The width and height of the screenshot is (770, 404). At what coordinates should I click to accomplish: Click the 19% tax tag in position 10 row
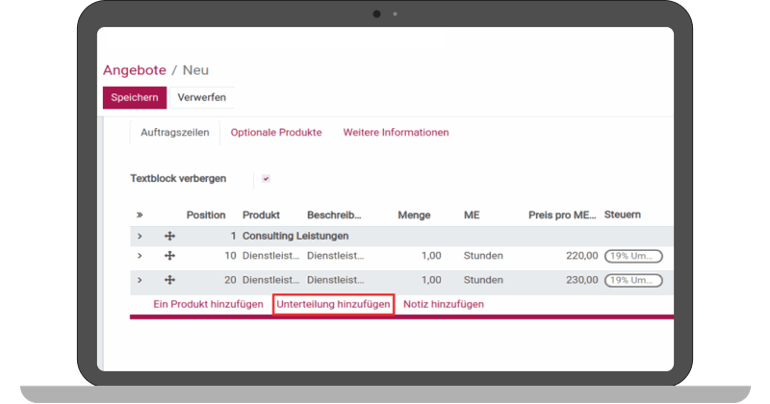(x=633, y=256)
